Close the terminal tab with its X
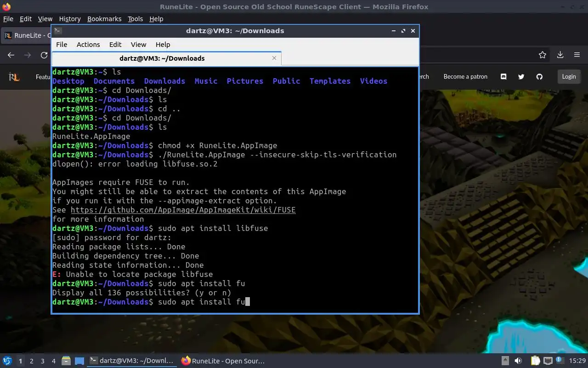588x368 pixels. [x=274, y=58]
